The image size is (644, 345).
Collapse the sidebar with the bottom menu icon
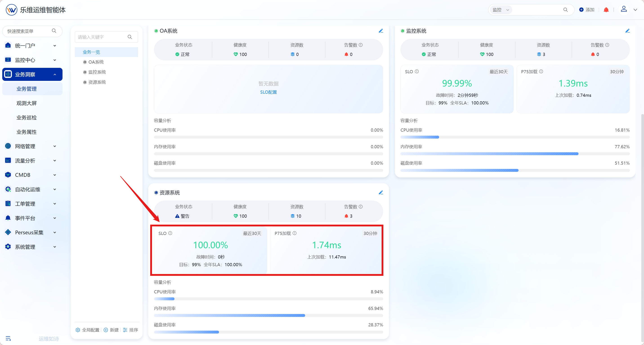pos(8,338)
